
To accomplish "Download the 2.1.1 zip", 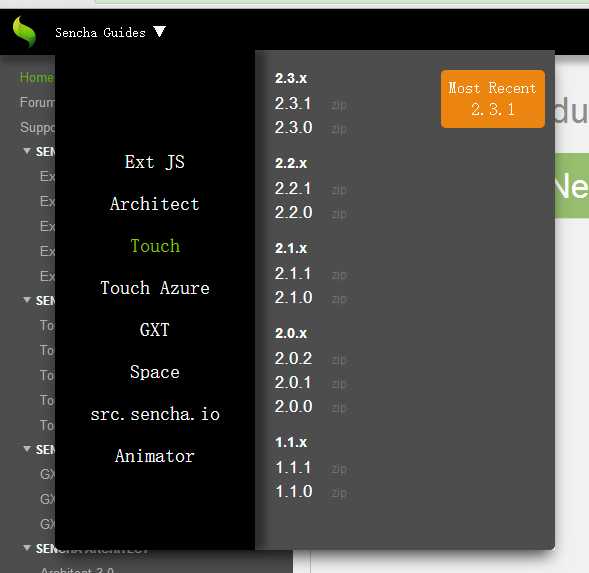I will pos(339,275).
